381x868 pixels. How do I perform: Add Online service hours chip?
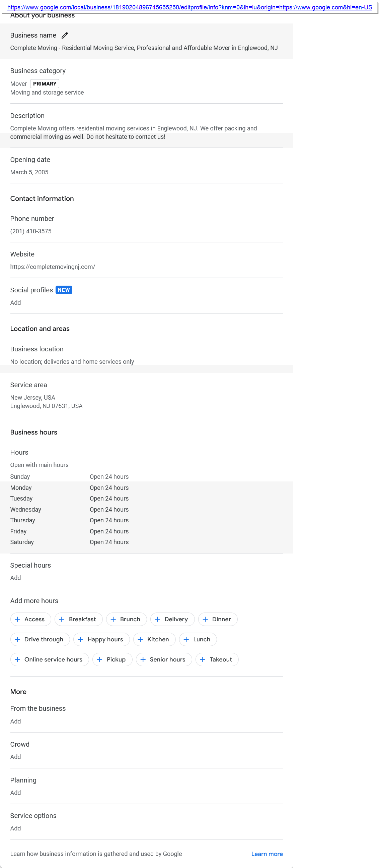click(50, 659)
